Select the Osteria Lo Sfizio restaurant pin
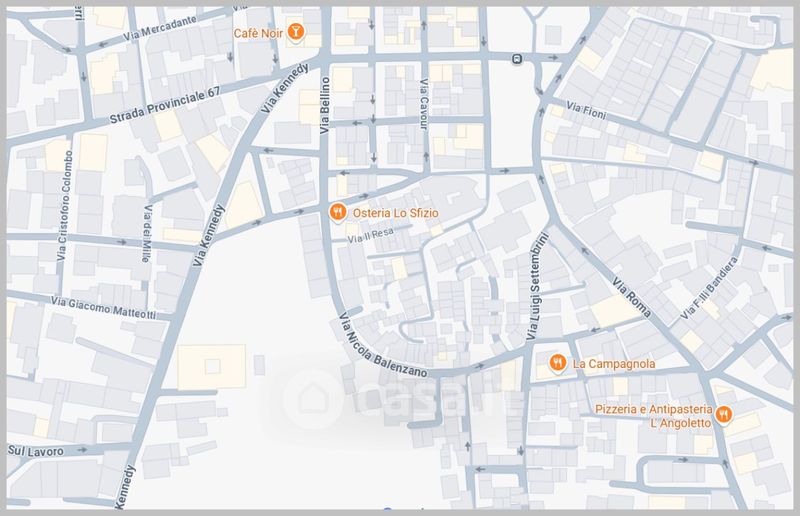 [x=338, y=212]
